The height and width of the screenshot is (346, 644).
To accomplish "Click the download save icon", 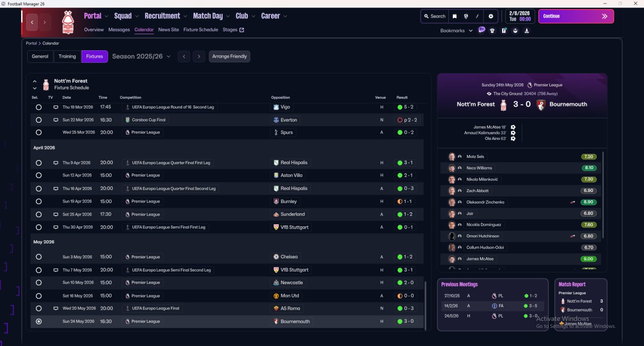I will [526, 31].
